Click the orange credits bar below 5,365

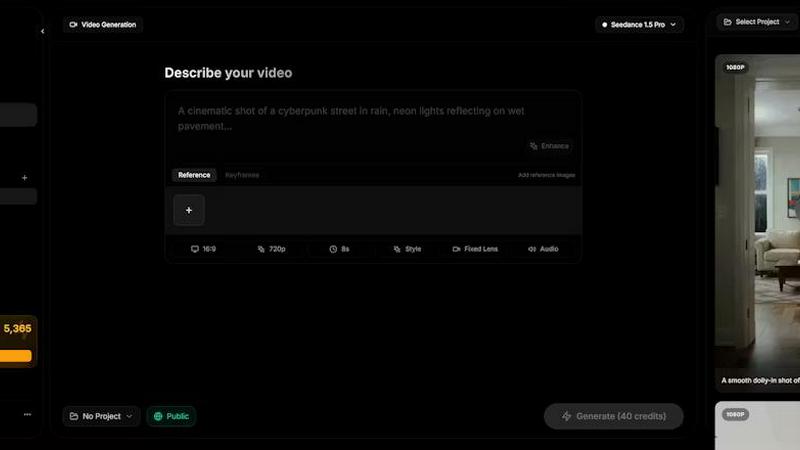coord(15,355)
